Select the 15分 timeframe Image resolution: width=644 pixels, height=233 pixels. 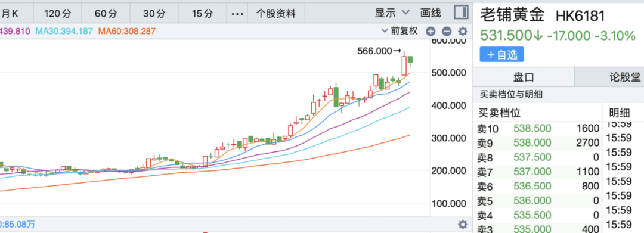pos(203,14)
